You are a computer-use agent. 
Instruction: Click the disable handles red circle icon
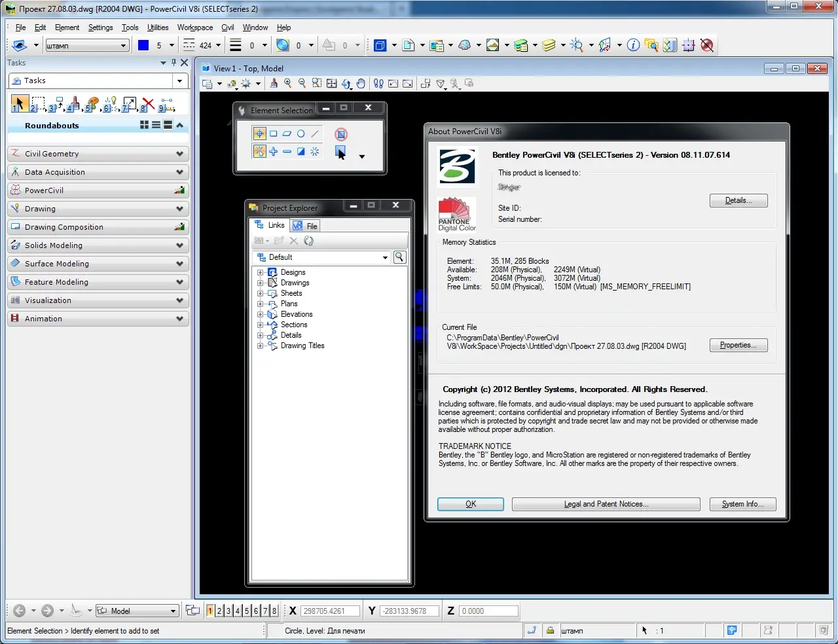(x=340, y=134)
